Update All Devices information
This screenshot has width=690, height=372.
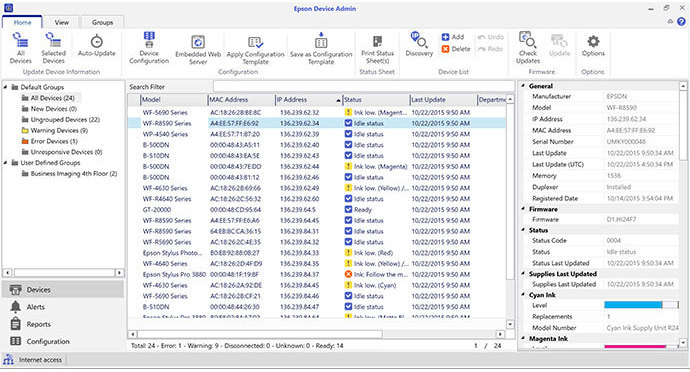(21, 48)
